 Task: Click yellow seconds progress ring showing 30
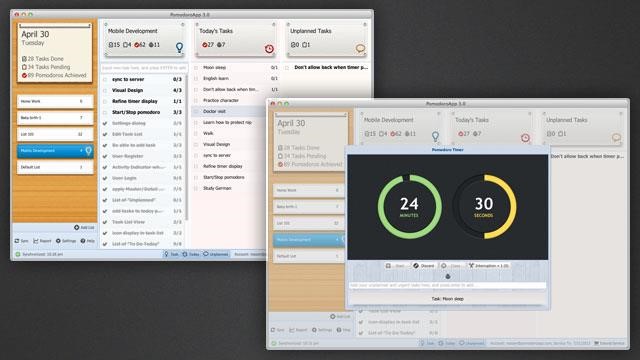tap(484, 207)
